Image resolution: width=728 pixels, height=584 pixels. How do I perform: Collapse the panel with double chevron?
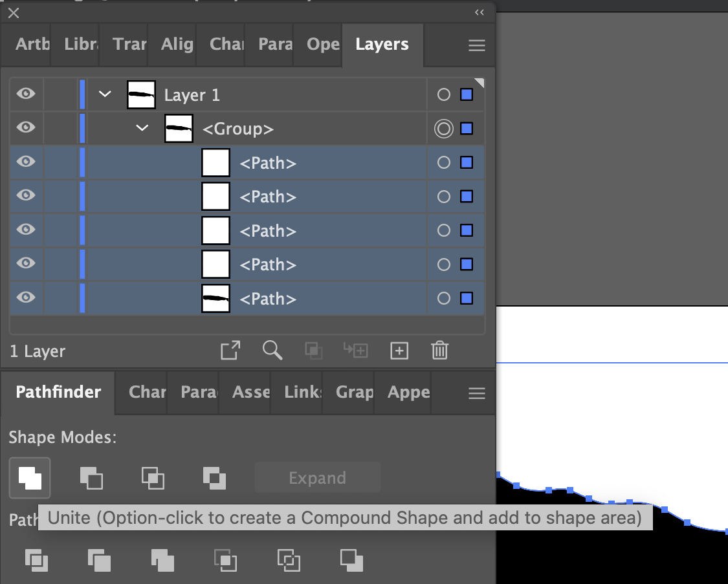click(x=479, y=12)
